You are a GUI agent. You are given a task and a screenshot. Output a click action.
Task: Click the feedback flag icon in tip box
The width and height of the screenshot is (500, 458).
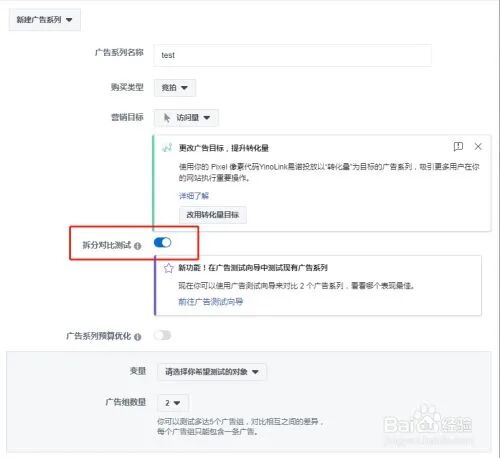click(x=458, y=146)
